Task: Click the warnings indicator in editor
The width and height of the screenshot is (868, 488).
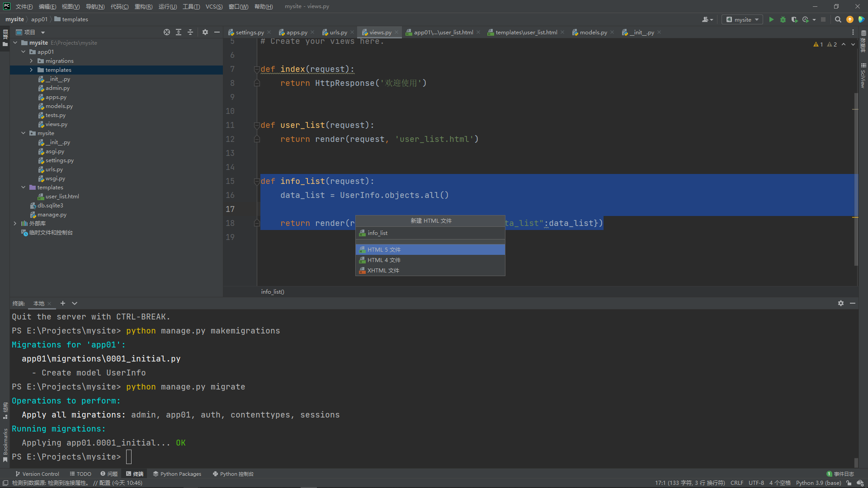Action: coord(825,44)
